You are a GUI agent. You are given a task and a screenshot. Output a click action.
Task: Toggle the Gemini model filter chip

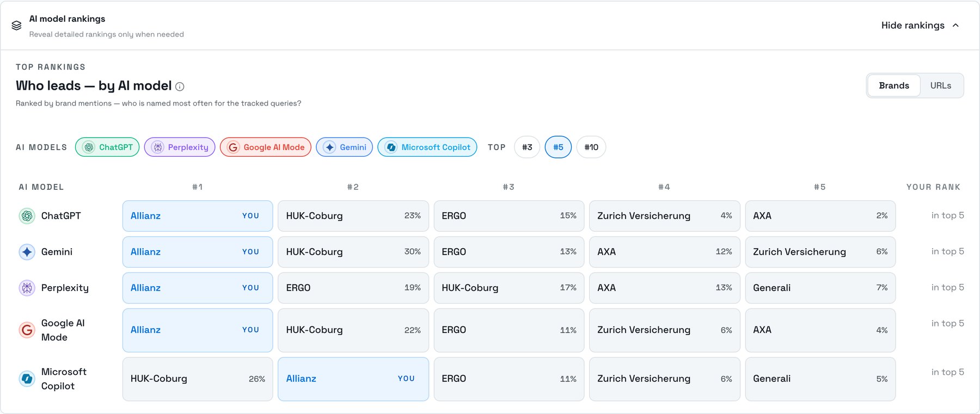[345, 147]
